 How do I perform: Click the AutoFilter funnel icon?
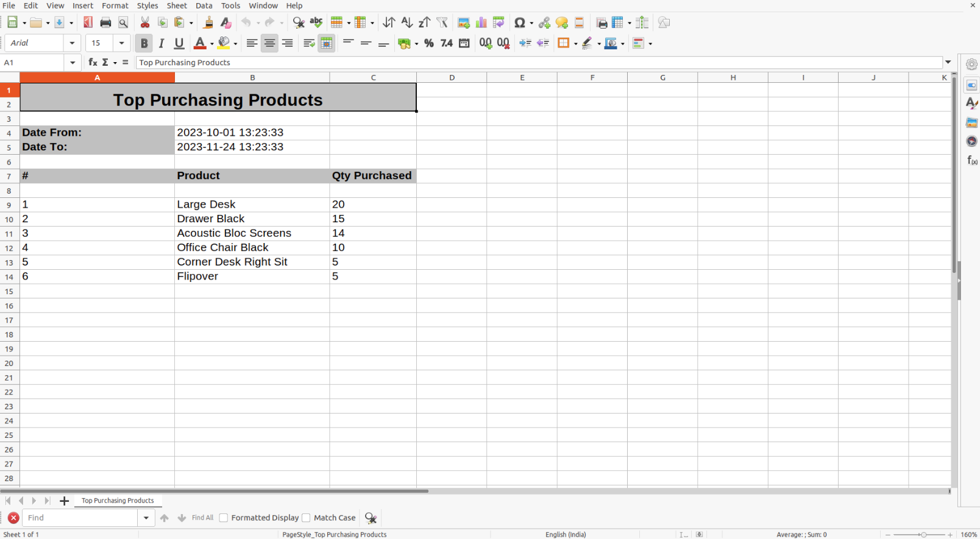tap(442, 23)
